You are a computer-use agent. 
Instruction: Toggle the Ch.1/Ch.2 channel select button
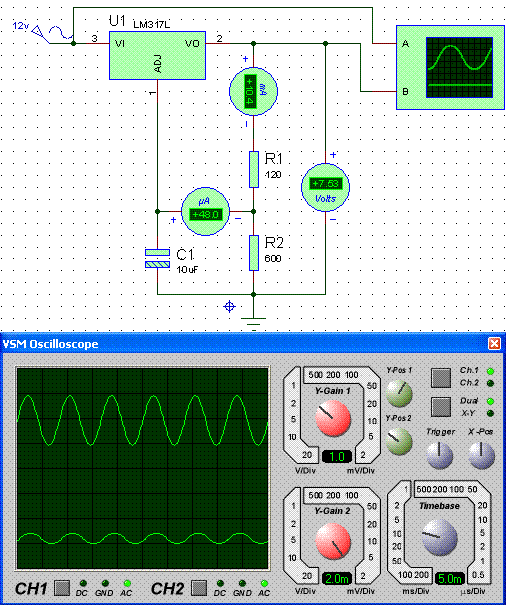440,378
